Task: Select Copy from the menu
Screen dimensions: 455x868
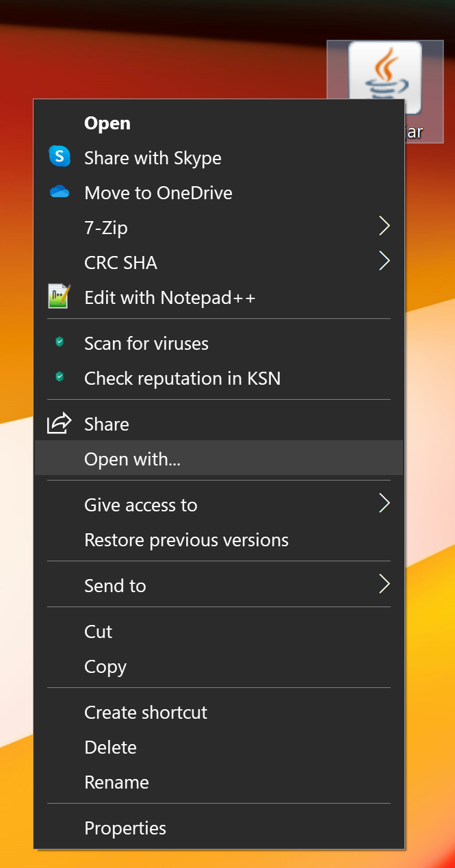Action: point(219,667)
